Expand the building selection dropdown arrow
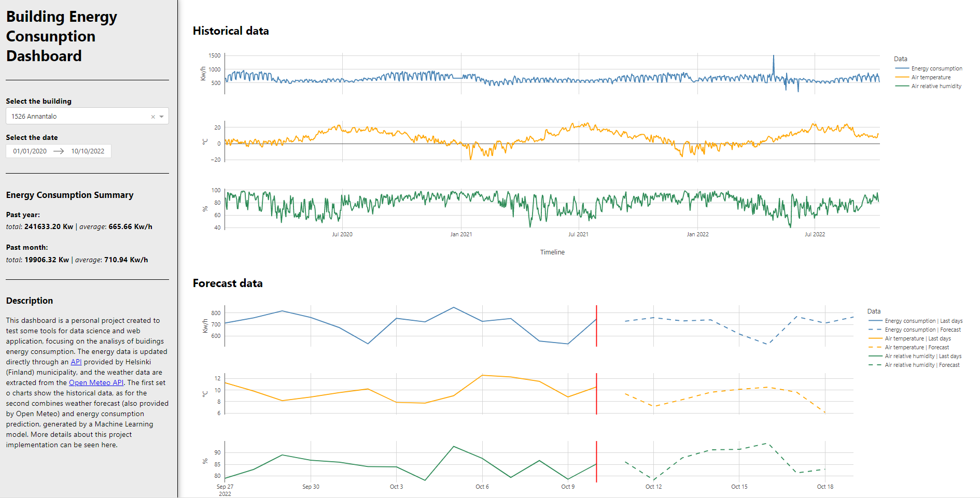The image size is (980, 498). pyautogui.click(x=162, y=117)
